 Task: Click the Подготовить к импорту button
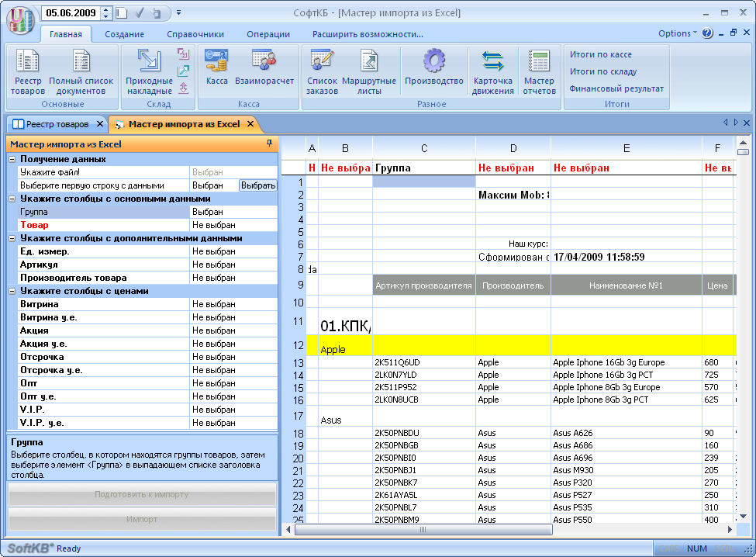coord(142,494)
